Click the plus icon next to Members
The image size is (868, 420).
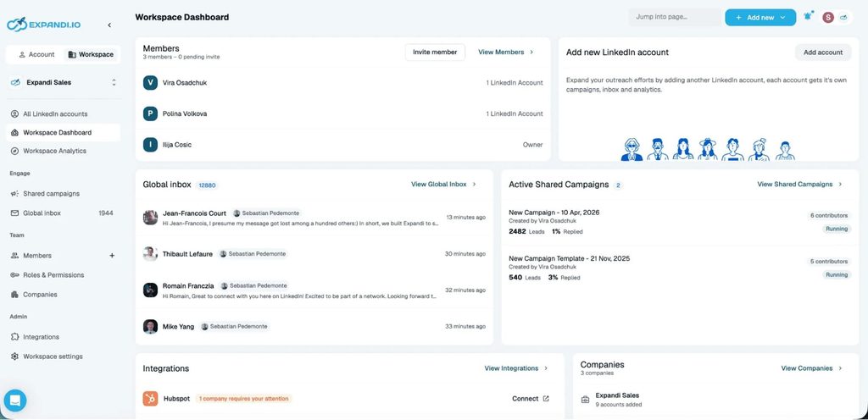(x=112, y=256)
